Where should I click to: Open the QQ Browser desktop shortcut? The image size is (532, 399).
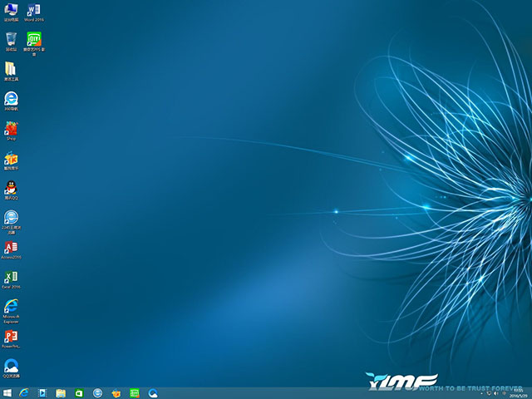click(x=11, y=366)
